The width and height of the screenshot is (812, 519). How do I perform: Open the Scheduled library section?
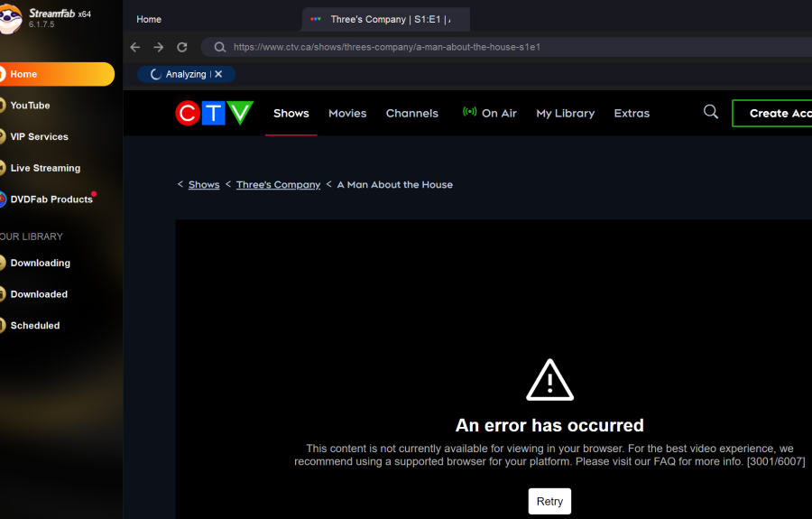point(34,325)
